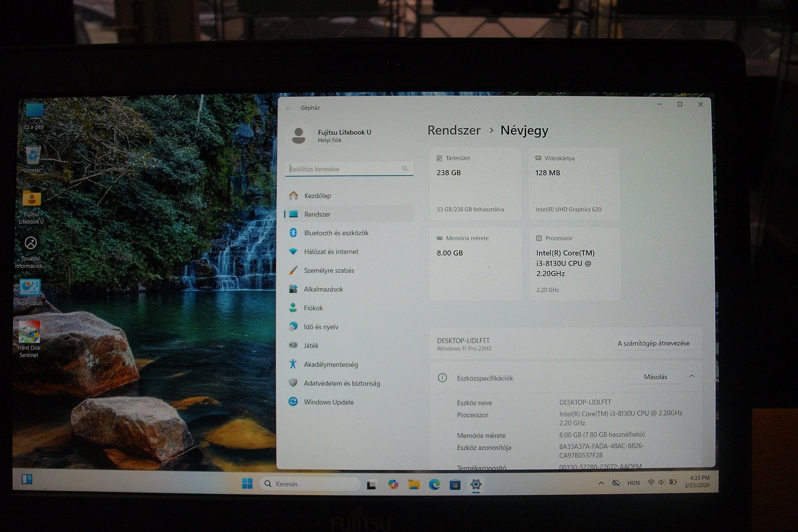Click the Settings gear on the taskbar

476,484
